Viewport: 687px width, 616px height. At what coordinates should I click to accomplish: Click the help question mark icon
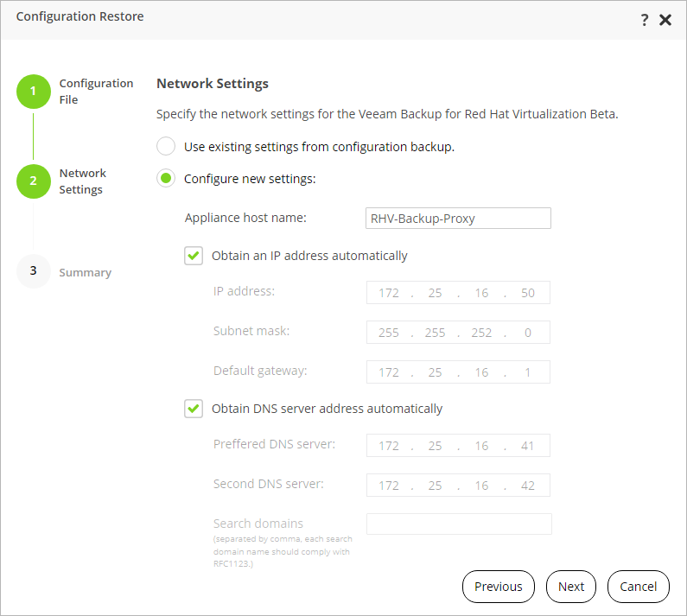[645, 20]
